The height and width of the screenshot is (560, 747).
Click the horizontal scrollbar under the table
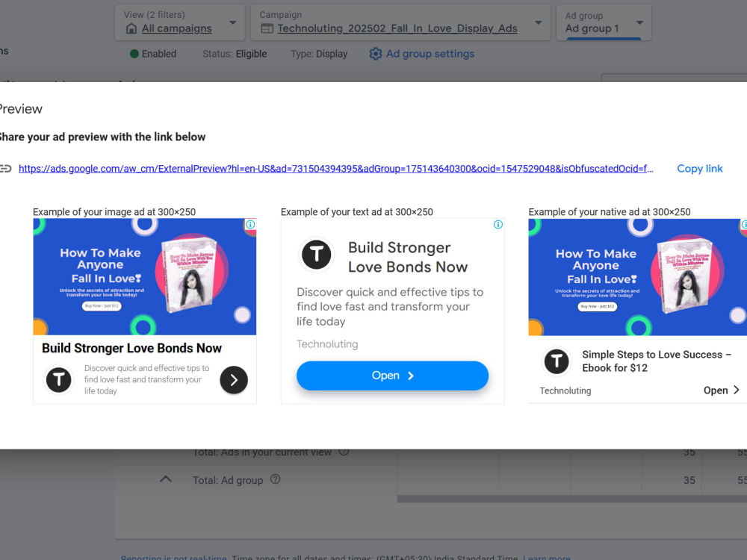click(571, 499)
